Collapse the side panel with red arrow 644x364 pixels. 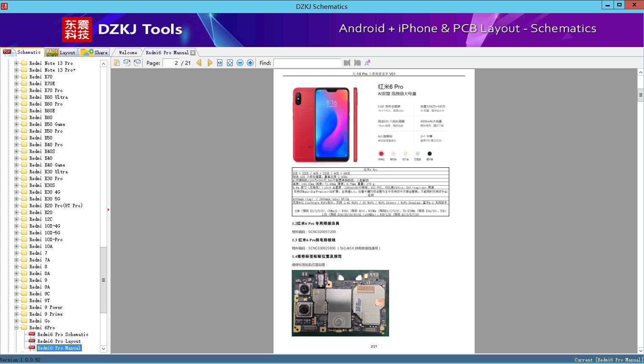click(108, 209)
